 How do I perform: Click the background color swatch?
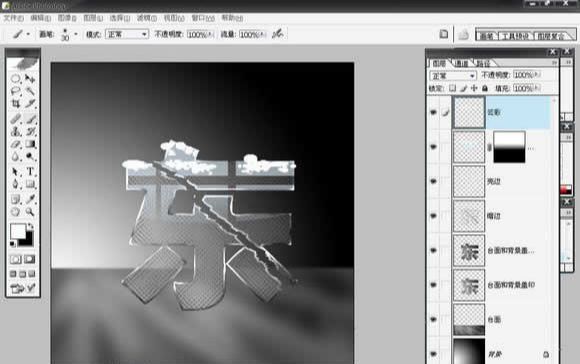pos(28,241)
